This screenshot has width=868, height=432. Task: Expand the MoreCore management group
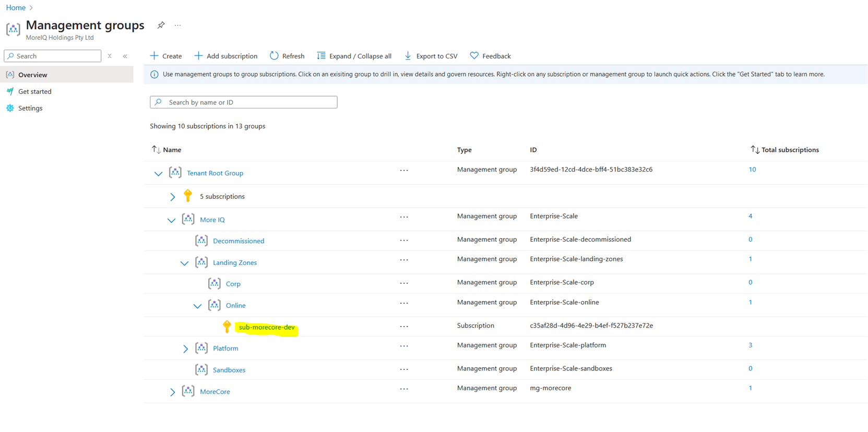172,392
